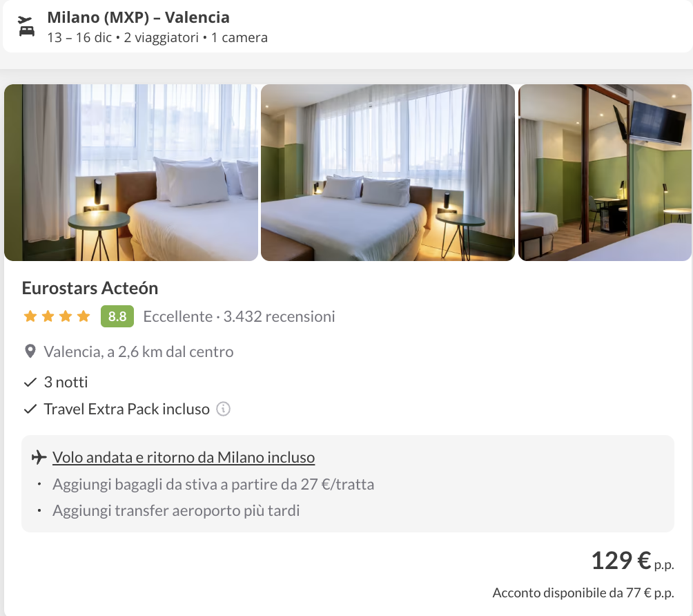This screenshot has width=693, height=616.
Task: Click the checkmark next to 3 notti
Action: [x=30, y=382]
